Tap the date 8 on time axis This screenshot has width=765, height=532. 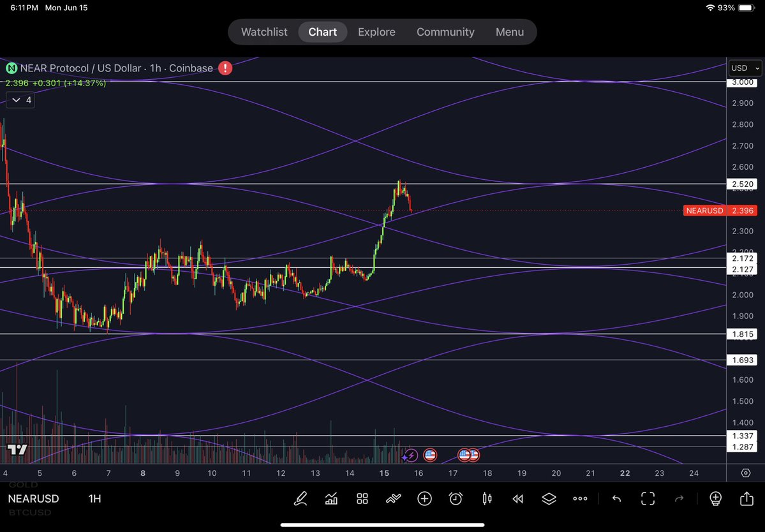143,473
